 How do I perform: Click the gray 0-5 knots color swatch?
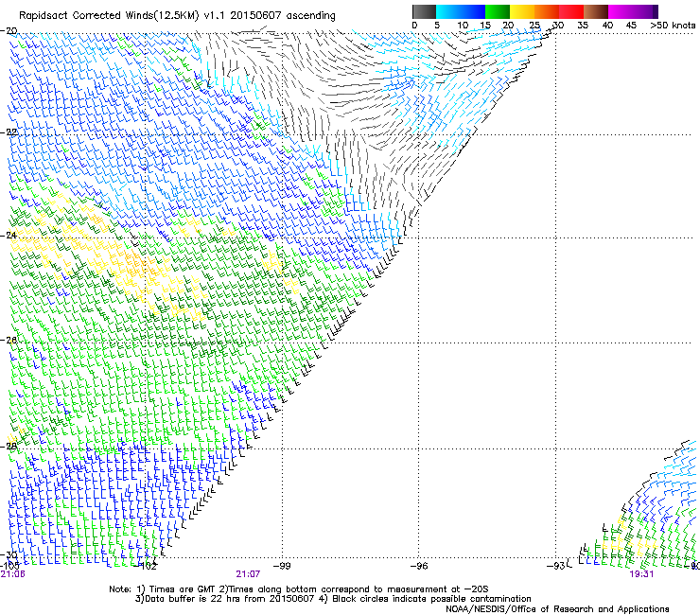tap(424, 11)
